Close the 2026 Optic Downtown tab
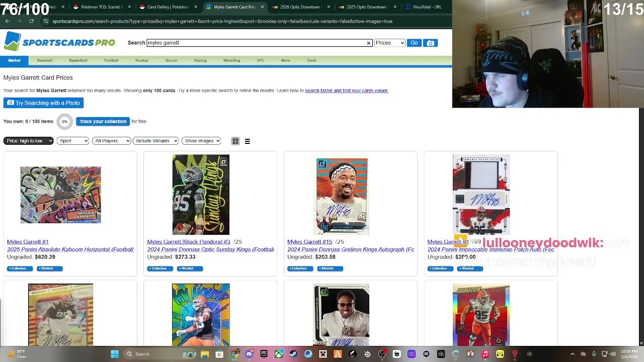 pos(329,7)
